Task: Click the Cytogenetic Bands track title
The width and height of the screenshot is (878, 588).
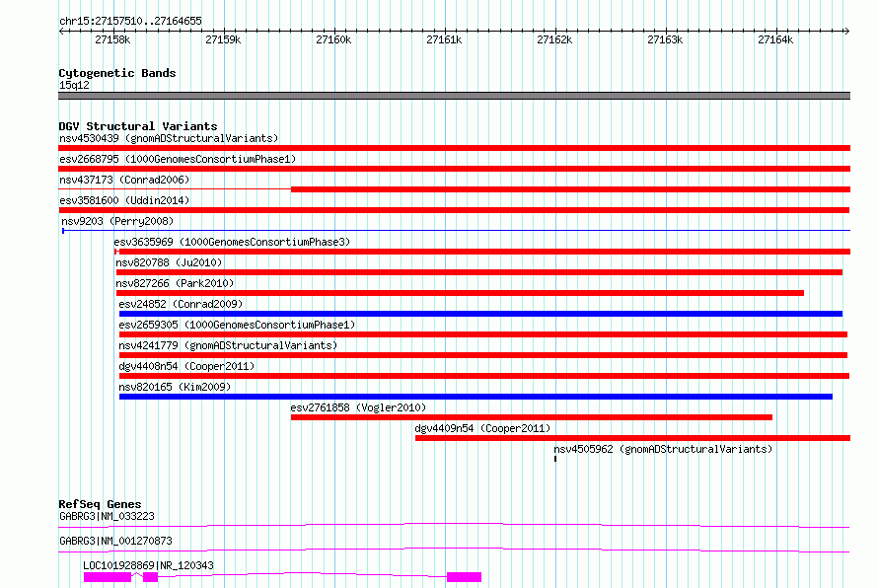Action: tap(117, 73)
